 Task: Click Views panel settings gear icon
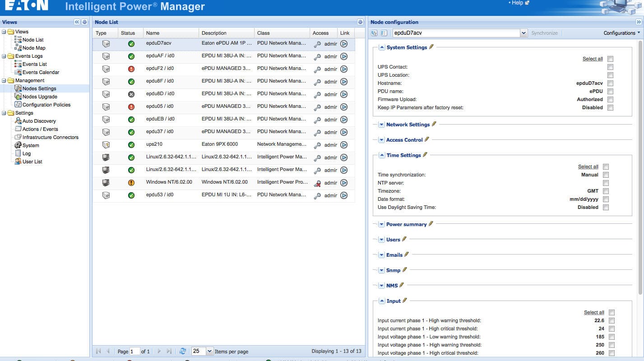(84, 22)
